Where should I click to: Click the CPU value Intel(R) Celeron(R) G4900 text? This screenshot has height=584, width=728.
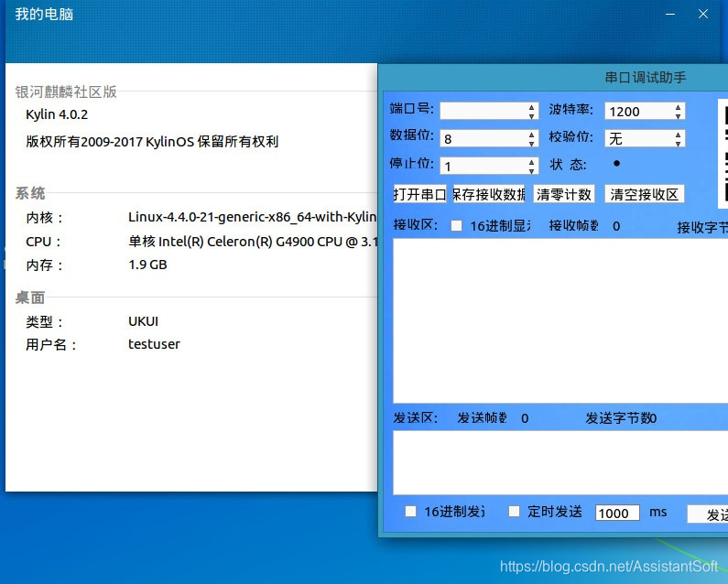253,242
